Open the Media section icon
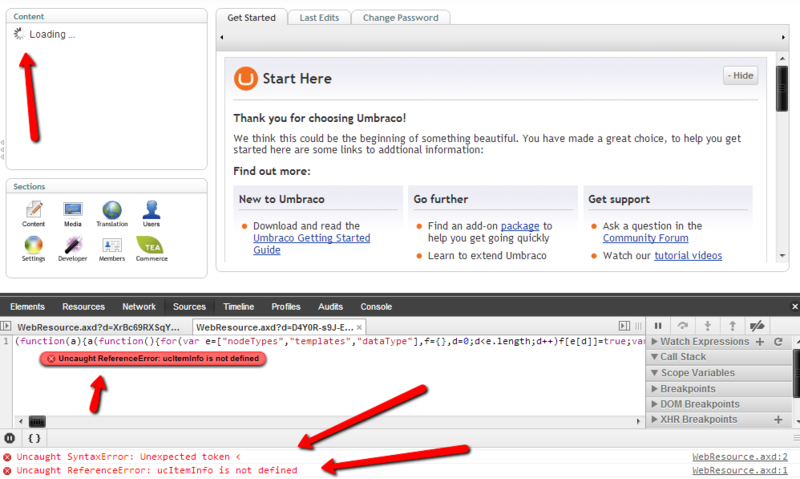The image size is (800, 479). point(73,213)
